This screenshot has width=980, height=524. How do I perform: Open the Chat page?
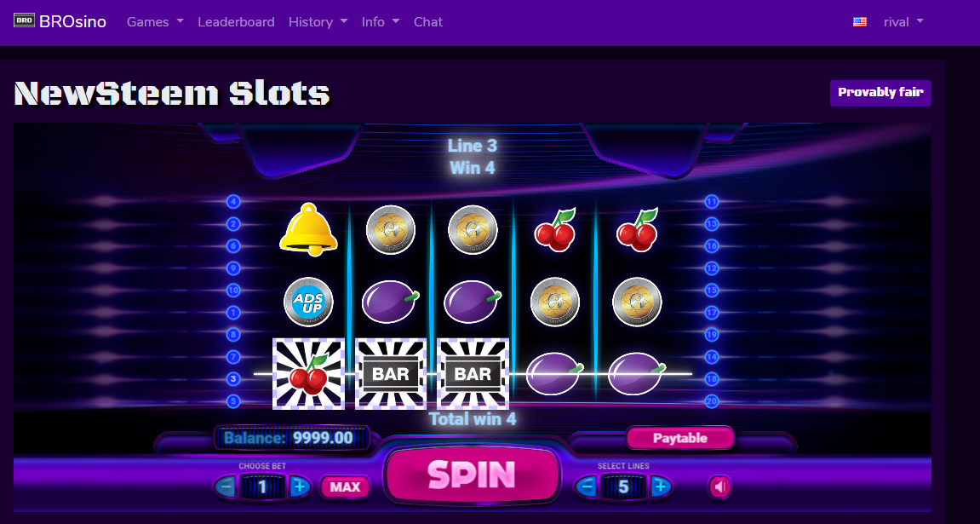click(x=428, y=22)
